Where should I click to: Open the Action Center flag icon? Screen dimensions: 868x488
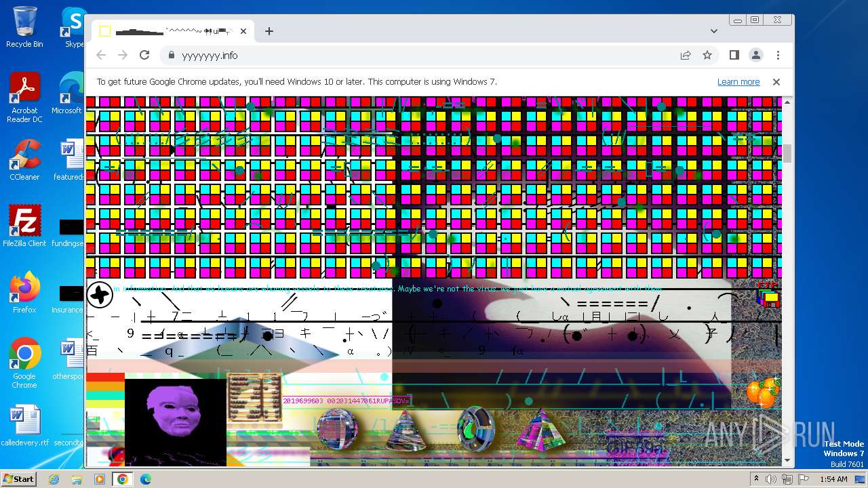point(802,479)
